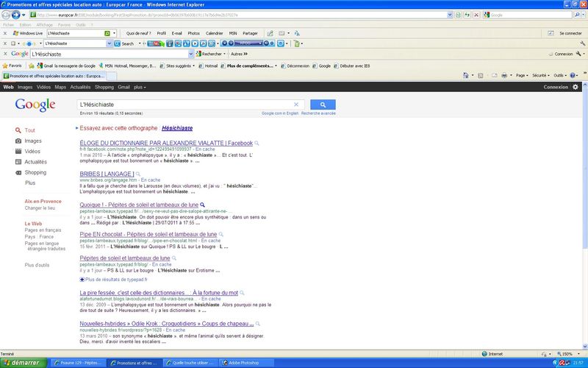Click the wrench icon on Google toolbar
This screenshot has height=368, width=588.
578,54
